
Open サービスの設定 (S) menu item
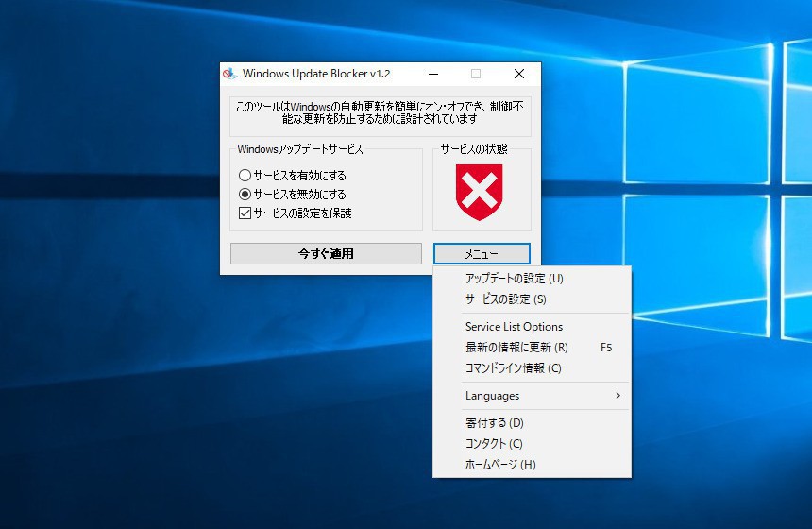coord(532,299)
